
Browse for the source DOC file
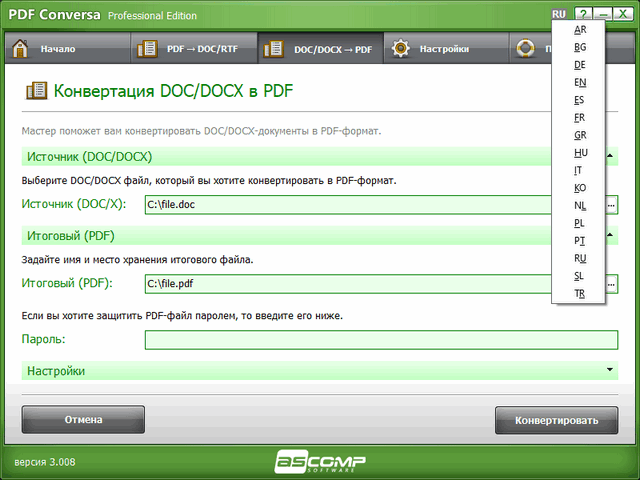(611, 205)
